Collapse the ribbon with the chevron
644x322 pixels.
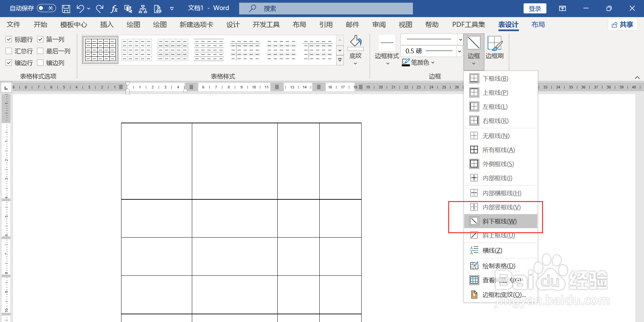[x=637, y=77]
